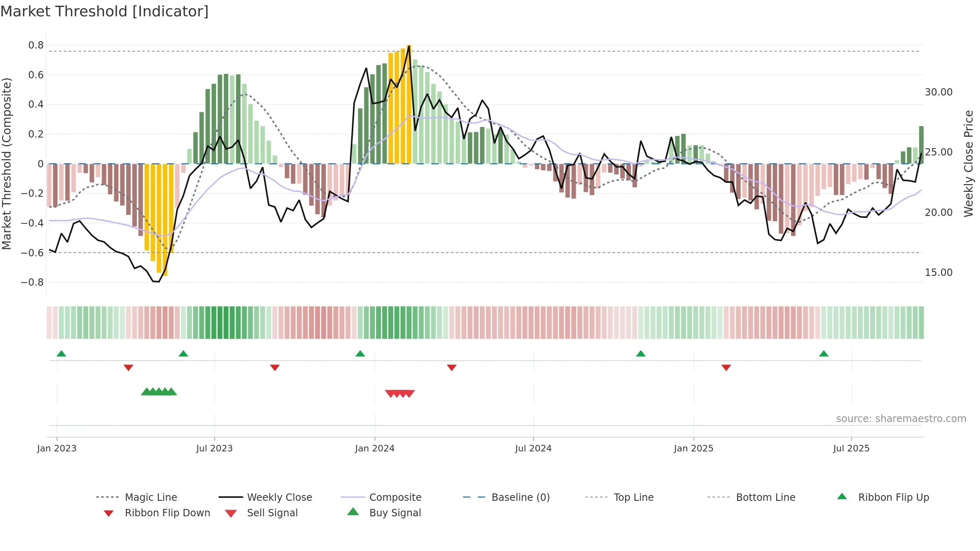Screen dimensions: 980x551
Task: Click the Jul 2024 axis label
Action: click(533, 448)
